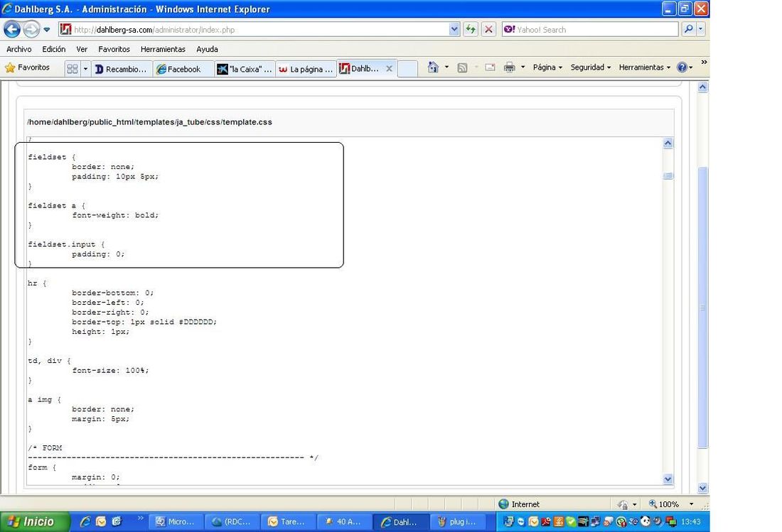This screenshot has height=532, width=782.
Task: Expand the quick launch overflow chevron
Action: (140, 518)
